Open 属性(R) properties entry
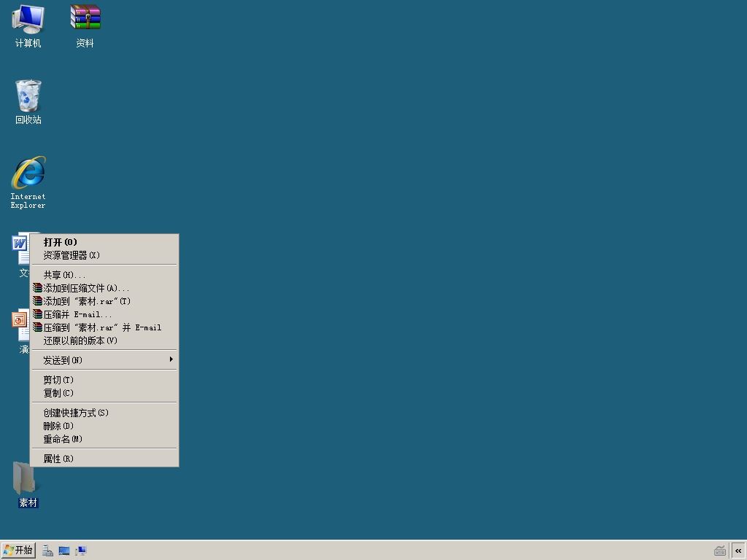Image resolution: width=747 pixels, height=560 pixels. pos(104,459)
